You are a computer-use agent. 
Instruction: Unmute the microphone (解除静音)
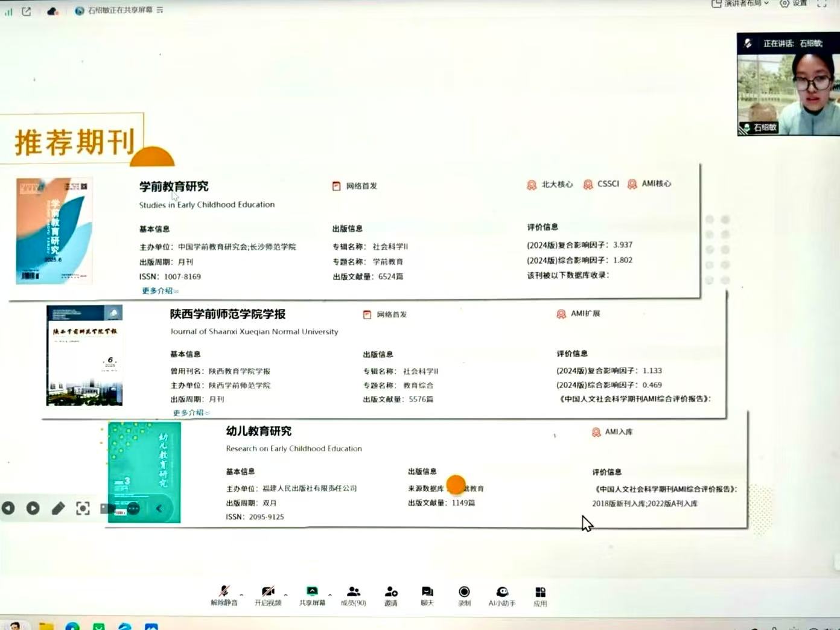224,594
